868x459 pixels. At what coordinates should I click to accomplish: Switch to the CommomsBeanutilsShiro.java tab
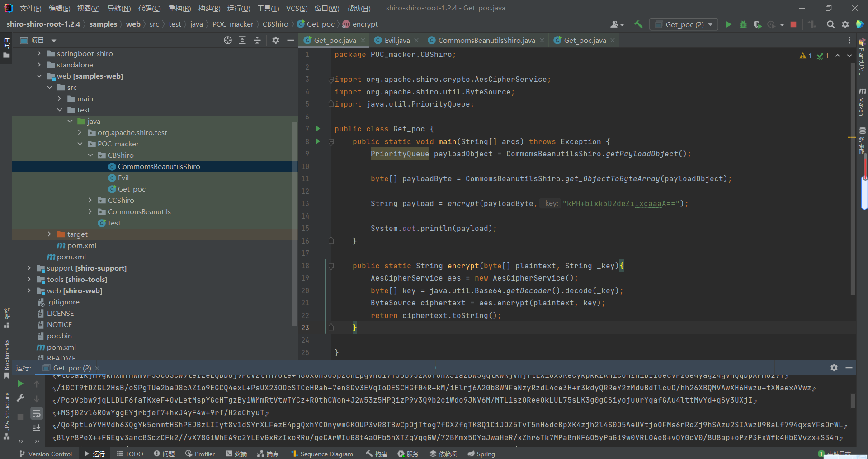(x=486, y=40)
